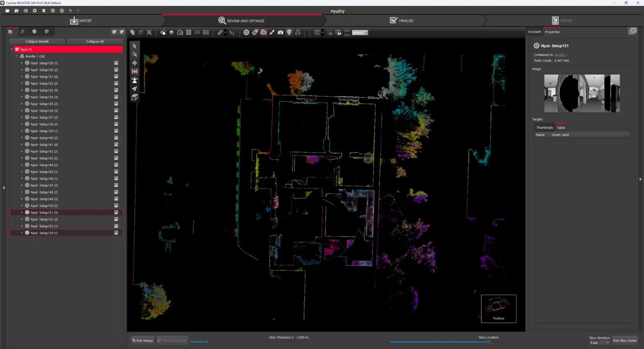Go to the FINALIZE workflow step

click(x=402, y=21)
